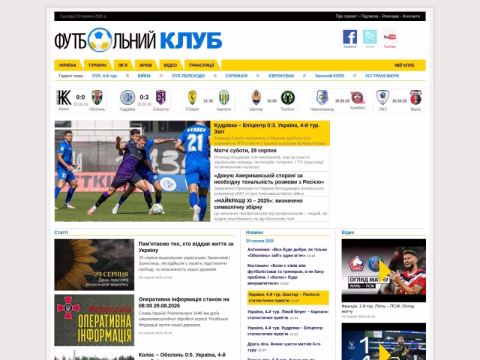This screenshot has width=480, height=360.
Task: Follow the СКРИЖАЛІ hot topic link
Action: point(236,76)
